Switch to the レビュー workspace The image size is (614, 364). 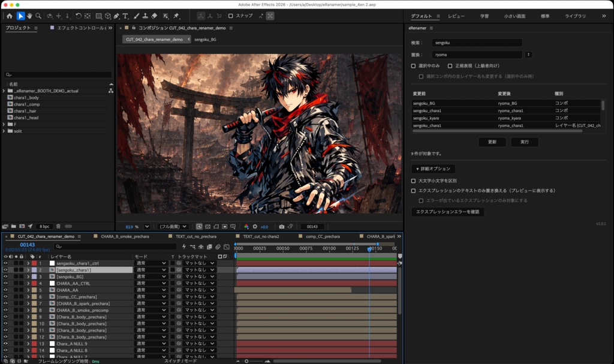point(456,16)
